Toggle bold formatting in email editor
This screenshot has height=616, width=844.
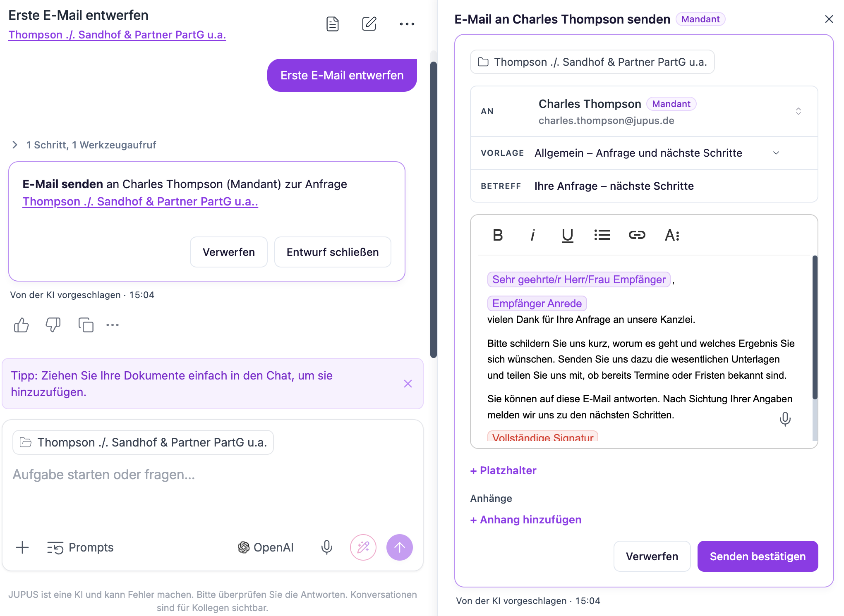[x=498, y=235]
